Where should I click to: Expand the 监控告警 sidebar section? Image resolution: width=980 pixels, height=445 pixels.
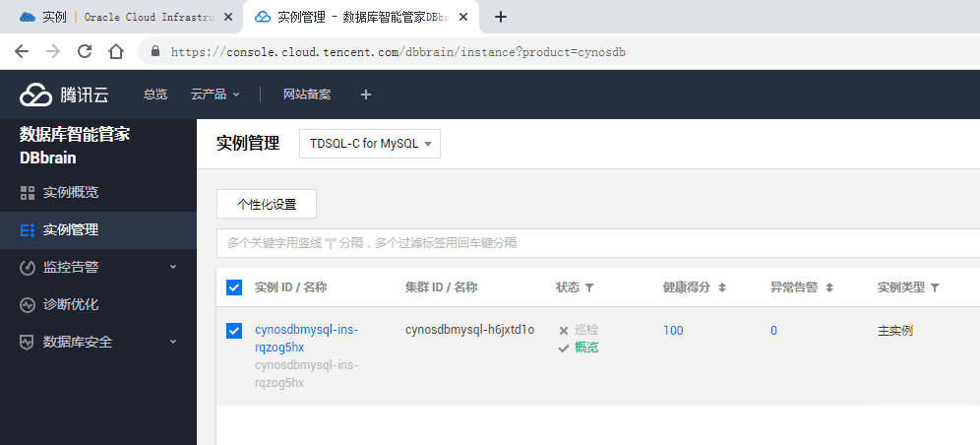pos(174,267)
